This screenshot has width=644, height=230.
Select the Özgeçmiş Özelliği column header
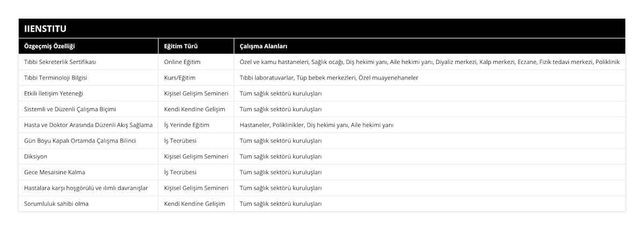[48, 46]
